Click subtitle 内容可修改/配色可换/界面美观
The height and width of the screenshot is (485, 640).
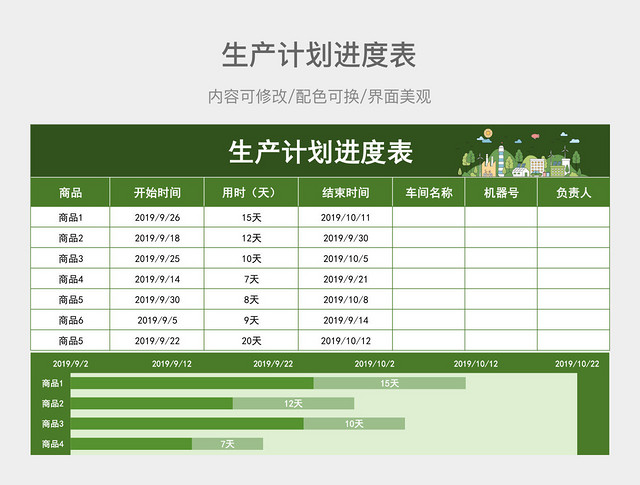point(319,96)
